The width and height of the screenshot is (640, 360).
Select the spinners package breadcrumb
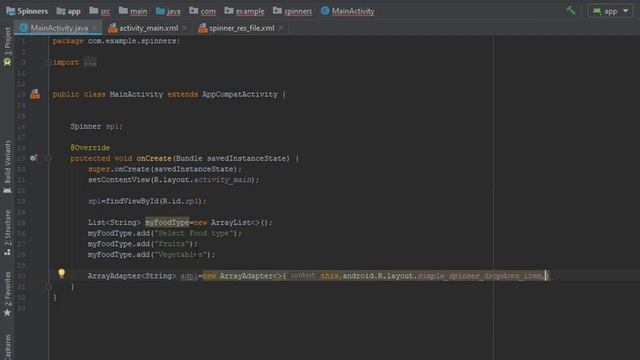coord(292,11)
